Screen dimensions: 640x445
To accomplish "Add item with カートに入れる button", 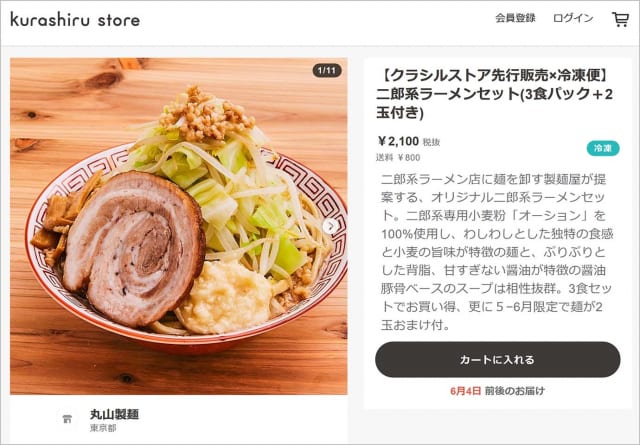I will 498,360.
